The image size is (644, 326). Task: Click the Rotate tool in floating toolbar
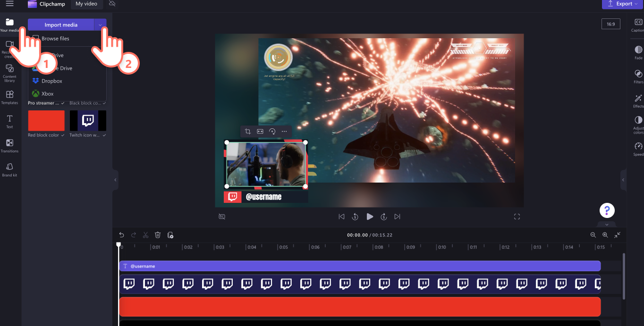(x=272, y=131)
